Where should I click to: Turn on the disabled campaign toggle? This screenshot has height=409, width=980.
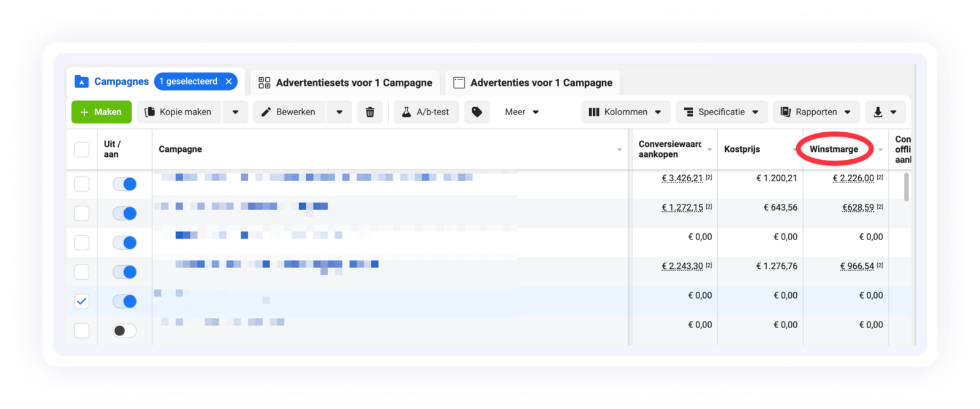(124, 331)
